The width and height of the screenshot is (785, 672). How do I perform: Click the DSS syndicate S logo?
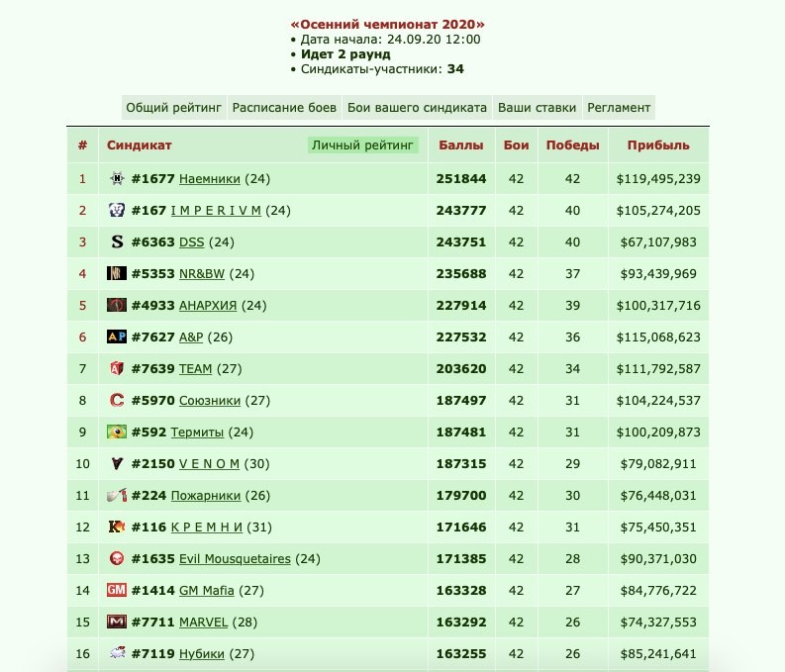point(117,241)
